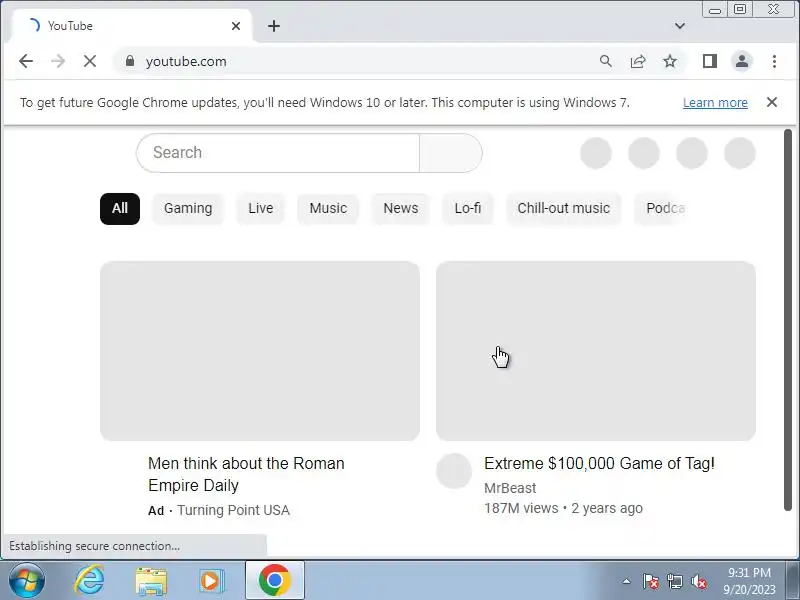800x600 pixels.
Task: Open the Roman Empire ad thumbnail
Action: pyautogui.click(x=260, y=351)
